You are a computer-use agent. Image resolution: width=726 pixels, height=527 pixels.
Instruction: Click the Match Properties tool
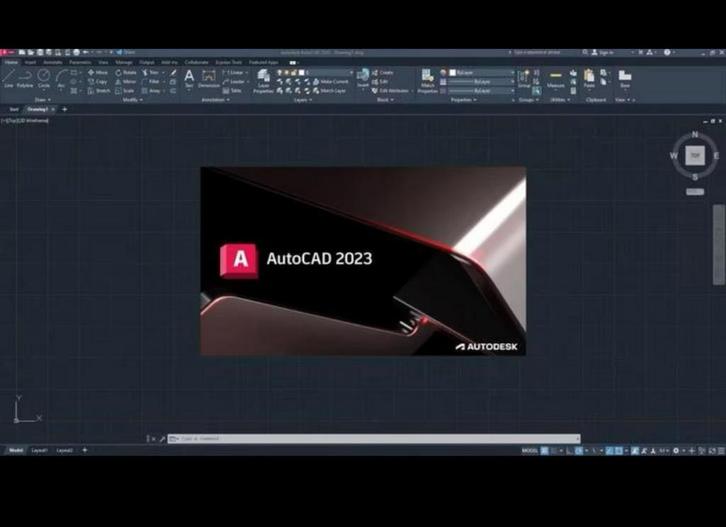tap(427, 82)
